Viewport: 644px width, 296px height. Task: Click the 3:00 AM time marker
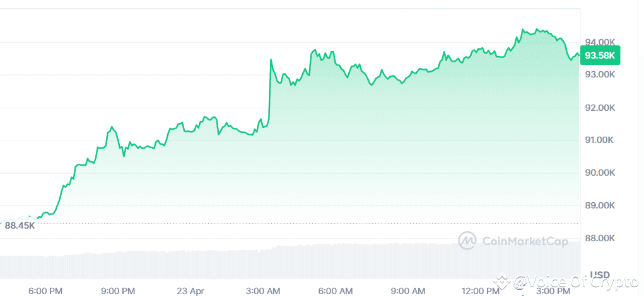coord(264,291)
